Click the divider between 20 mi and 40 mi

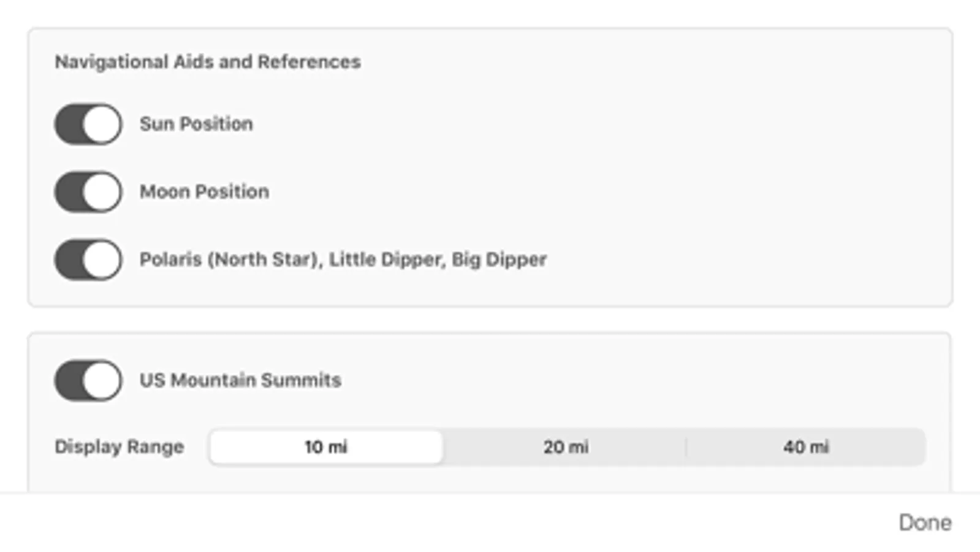coord(686,447)
